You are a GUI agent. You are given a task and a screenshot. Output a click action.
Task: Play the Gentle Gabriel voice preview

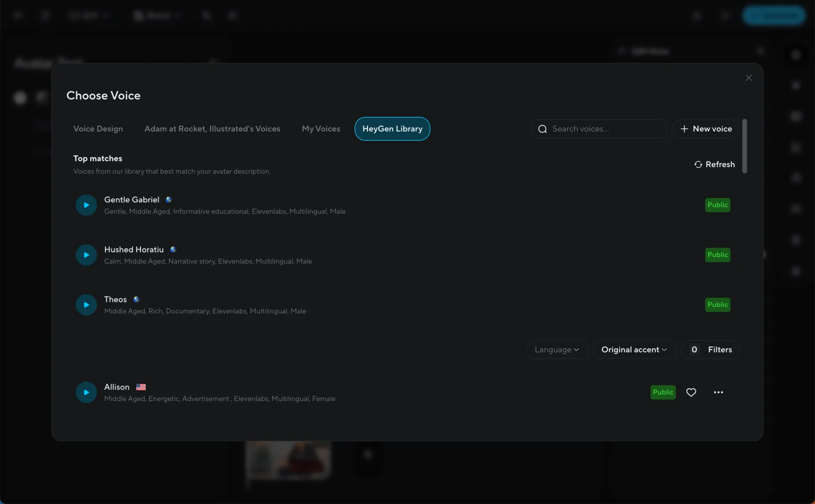pyautogui.click(x=86, y=205)
